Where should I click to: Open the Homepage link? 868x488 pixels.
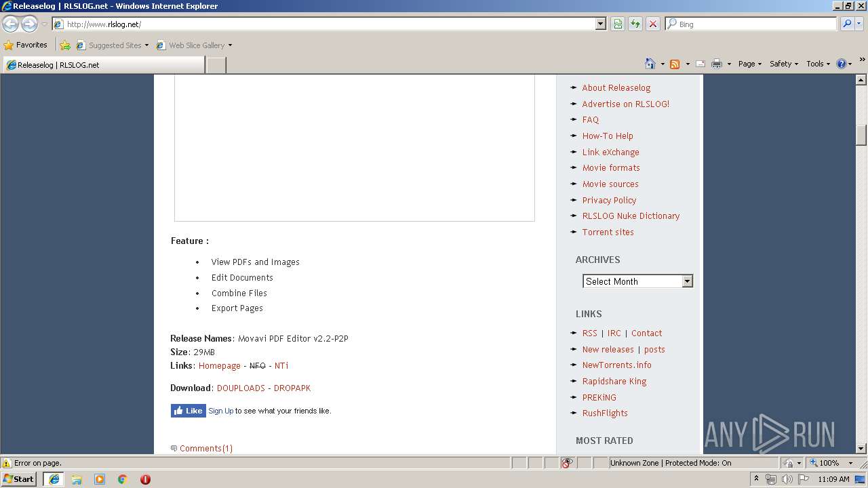click(x=220, y=366)
